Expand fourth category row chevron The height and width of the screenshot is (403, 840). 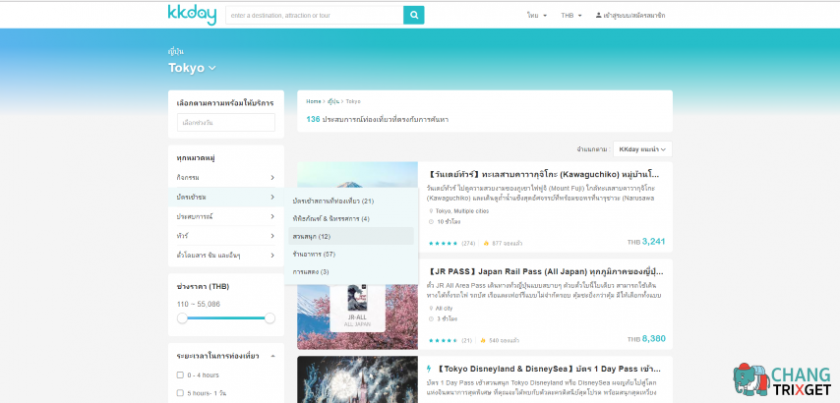click(272, 236)
